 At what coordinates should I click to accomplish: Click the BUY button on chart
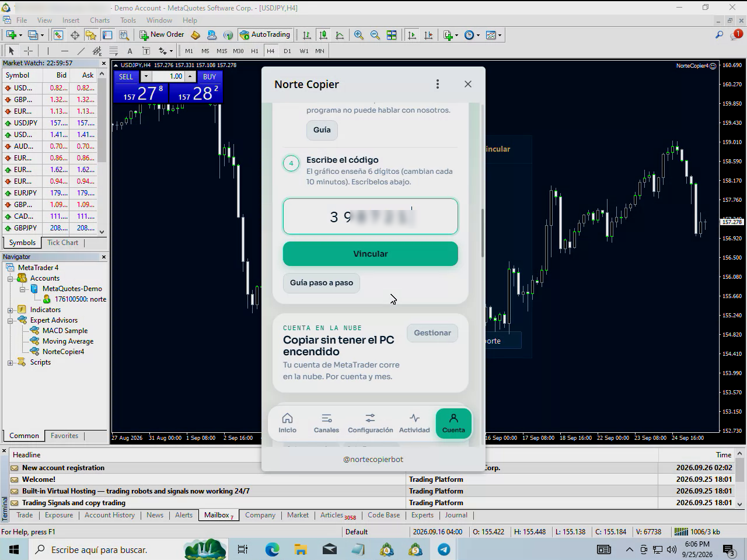tap(210, 76)
